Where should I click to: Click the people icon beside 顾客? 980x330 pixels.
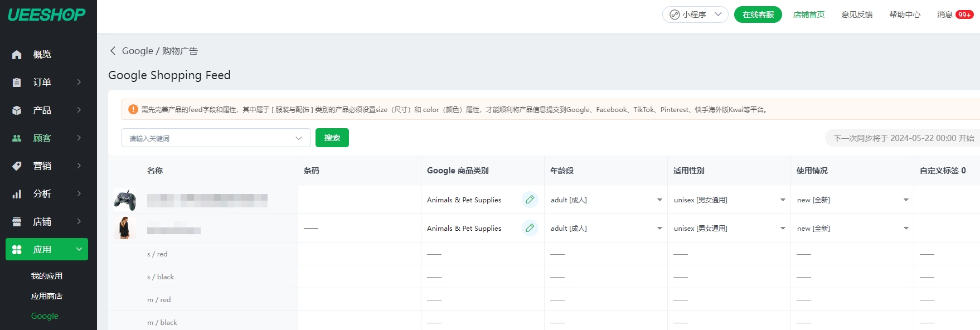pyautogui.click(x=17, y=138)
